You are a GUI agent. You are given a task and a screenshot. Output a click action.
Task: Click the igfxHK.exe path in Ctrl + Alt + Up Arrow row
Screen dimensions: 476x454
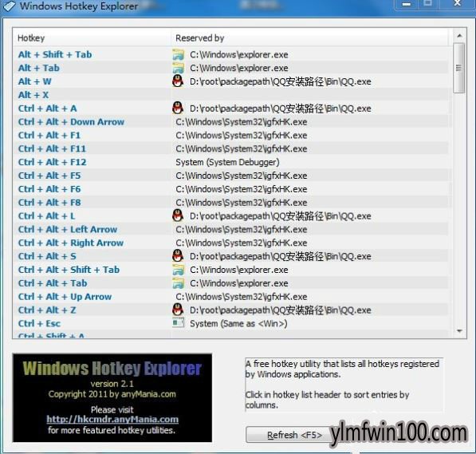point(242,297)
